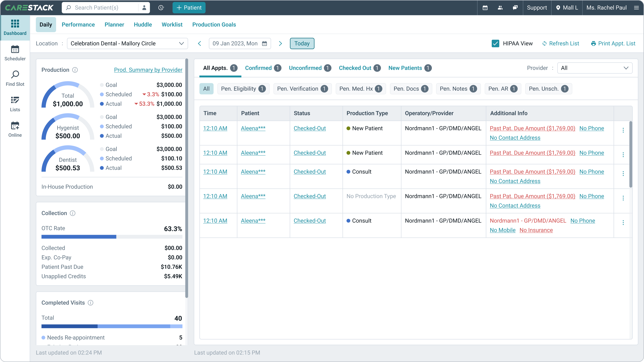644x362 pixels.
Task: Open the Dashboard sidebar icon
Action: 15,28
